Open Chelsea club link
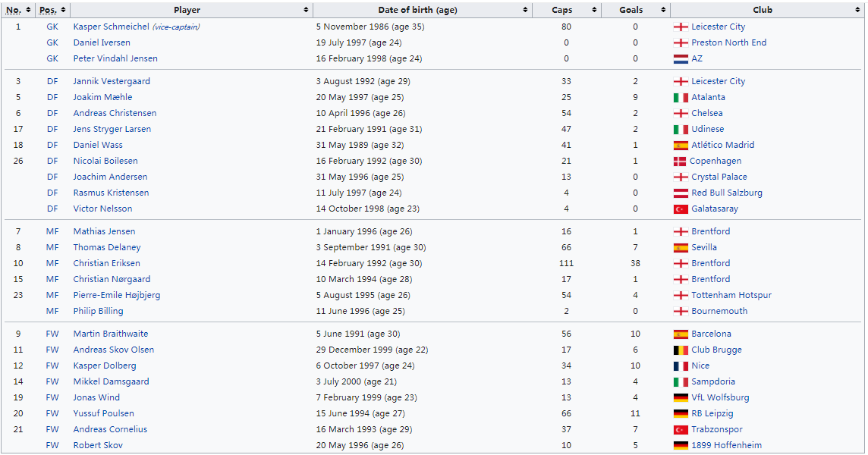 (707, 113)
